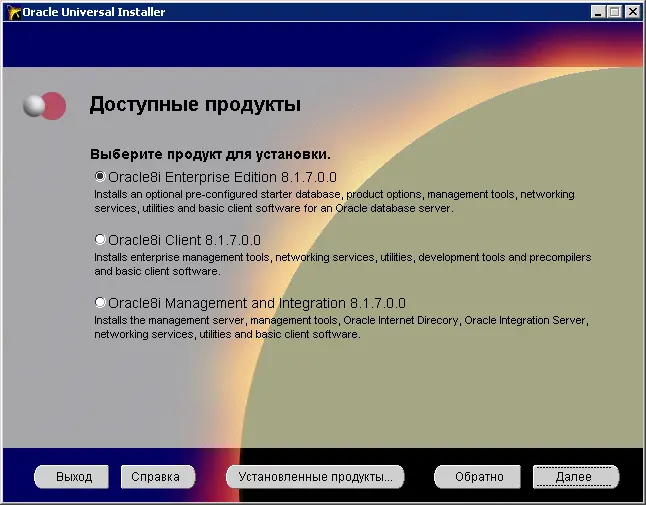The width and height of the screenshot is (646, 505).
Task: Click the Oracle Universal Installer title text
Action: tap(94, 12)
